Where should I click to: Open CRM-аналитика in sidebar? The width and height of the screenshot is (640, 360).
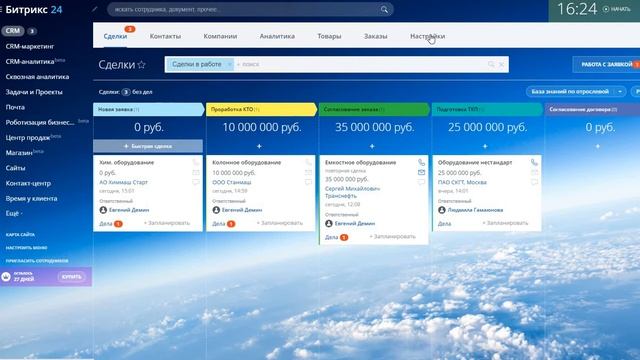pos(30,62)
